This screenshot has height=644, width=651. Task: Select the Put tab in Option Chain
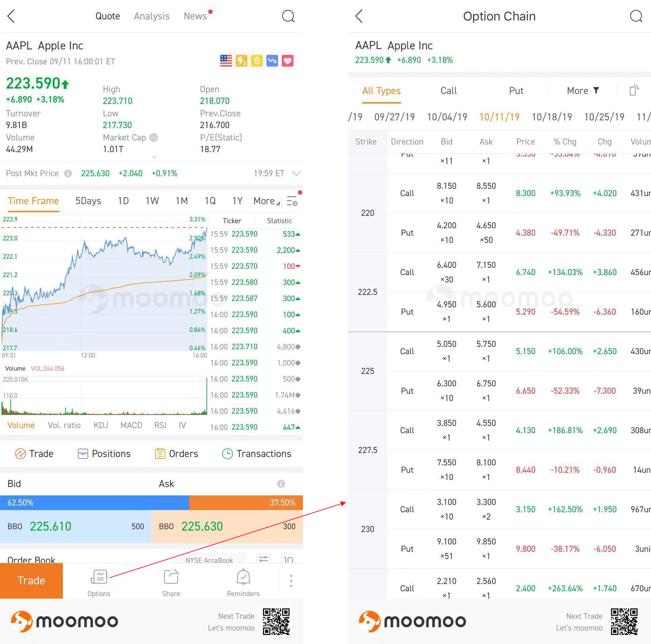pyautogui.click(x=516, y=91)
